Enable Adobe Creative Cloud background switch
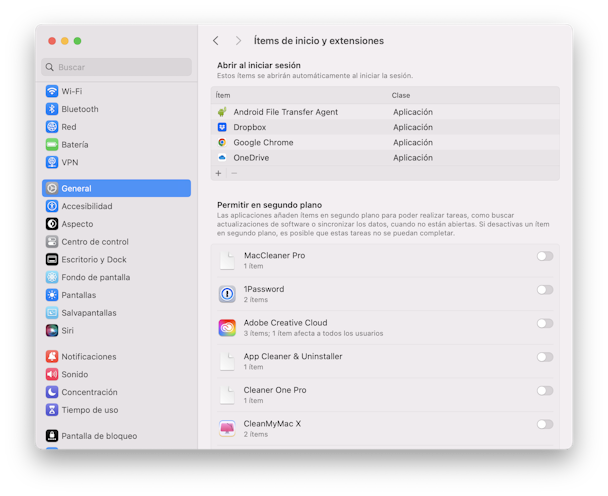608x496 pixels. [545, 323]
